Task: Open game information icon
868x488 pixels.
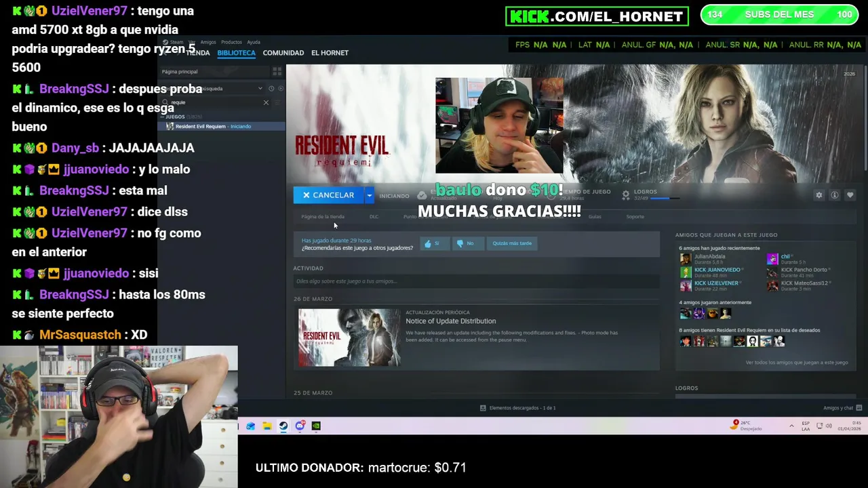Action: click(835, 195)
